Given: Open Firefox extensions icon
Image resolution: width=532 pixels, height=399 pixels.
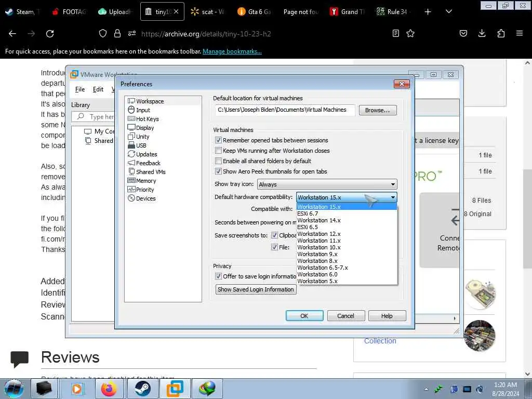Looking at the screenshot, I should 501,33.
